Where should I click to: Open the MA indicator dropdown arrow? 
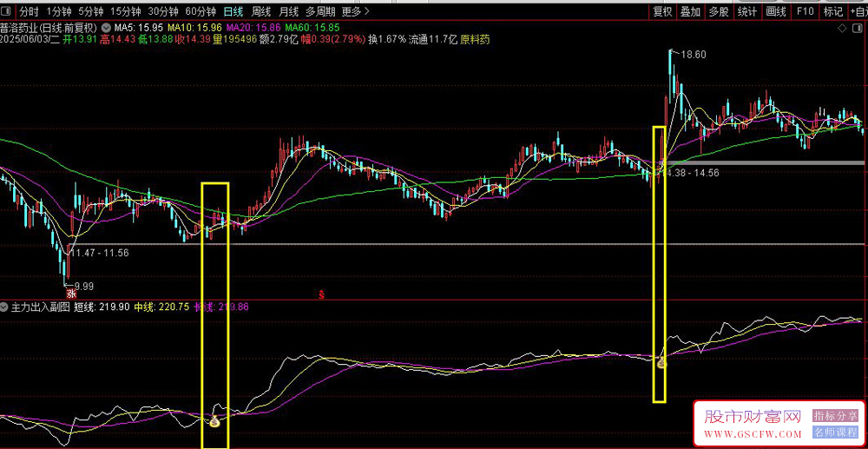click(x=107, y=27)
